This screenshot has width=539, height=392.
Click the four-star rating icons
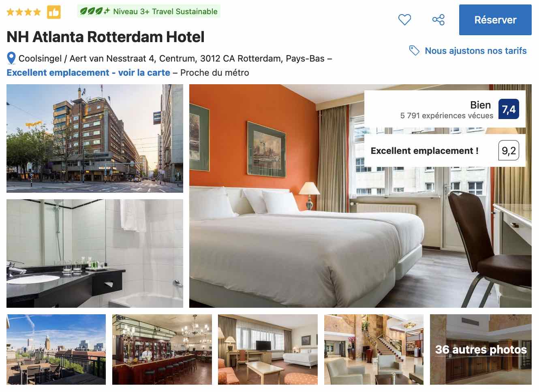[x=24, y=12]
